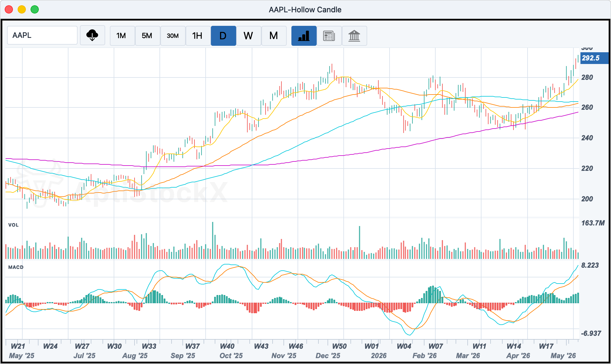Click the W04 time axis label
Image resolution: width=611 pixels, height=364 pixels.
coord(404,346)
